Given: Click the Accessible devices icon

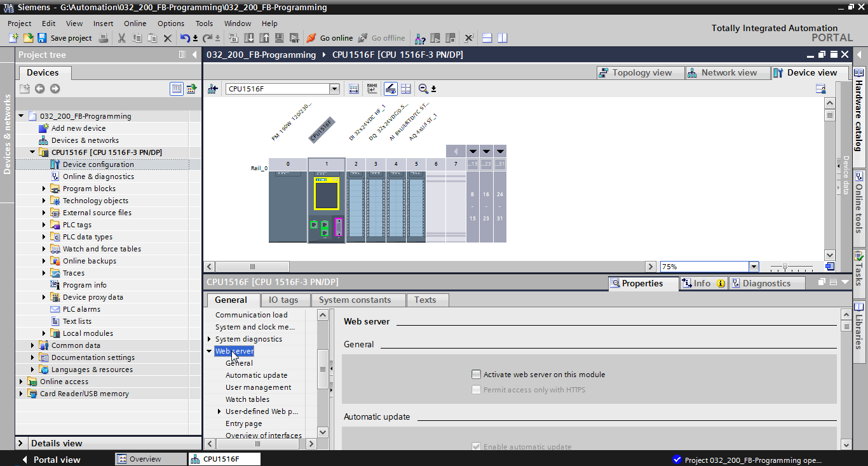Looking at the screenshot, I should click(421, 38).
